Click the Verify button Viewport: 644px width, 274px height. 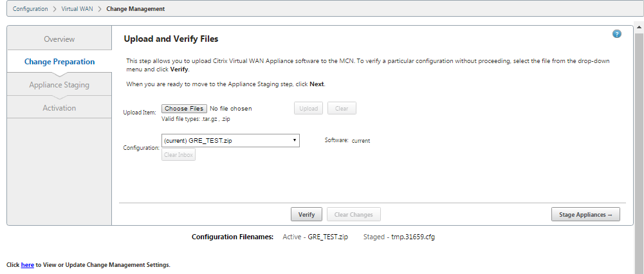(x=306, y=214)
